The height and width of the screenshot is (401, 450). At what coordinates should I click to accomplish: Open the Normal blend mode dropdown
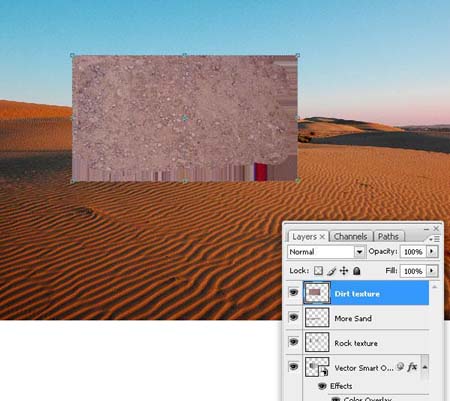pos(359,252)
